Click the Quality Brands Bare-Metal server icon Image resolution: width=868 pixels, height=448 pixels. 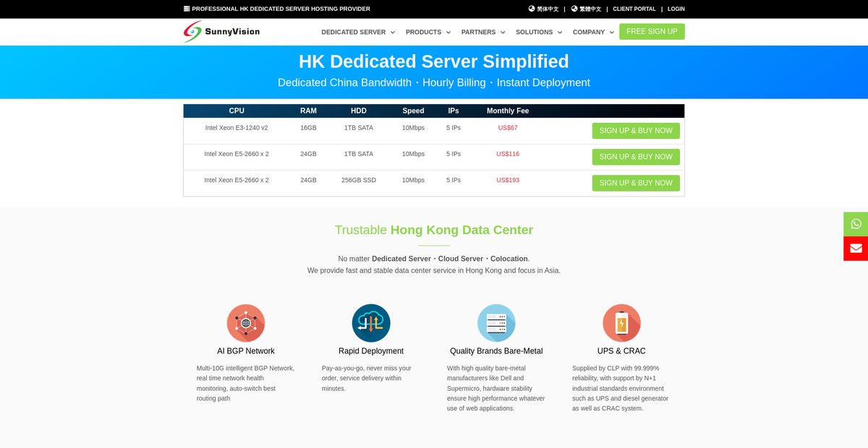(x=496, y=323)
